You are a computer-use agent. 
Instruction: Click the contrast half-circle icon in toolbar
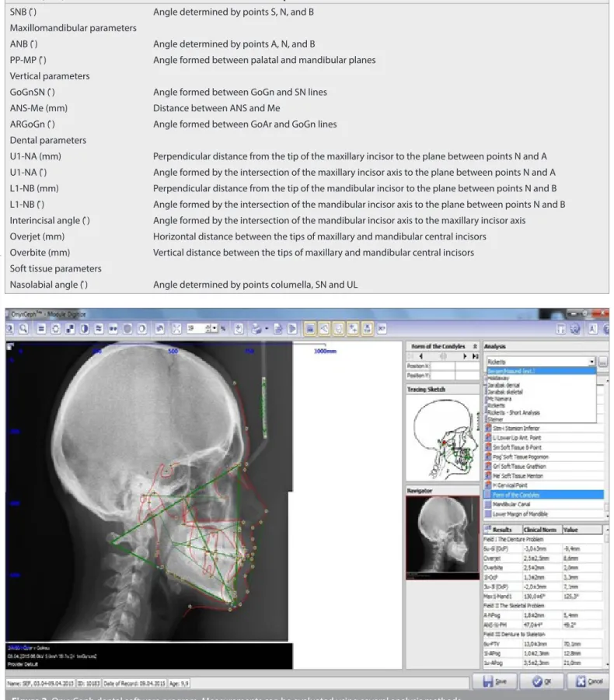pos(84,329)
